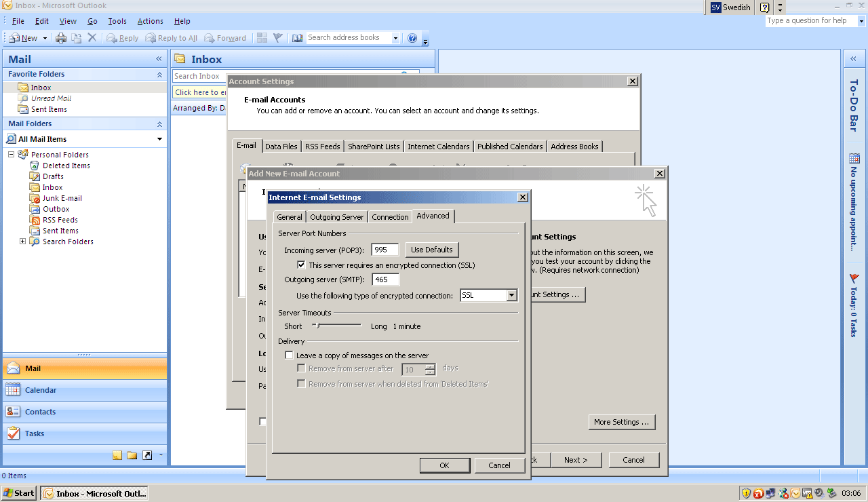Check 'Remove from server after' days option
Screen dimensions: 868x502
click(x=302, y=368)
